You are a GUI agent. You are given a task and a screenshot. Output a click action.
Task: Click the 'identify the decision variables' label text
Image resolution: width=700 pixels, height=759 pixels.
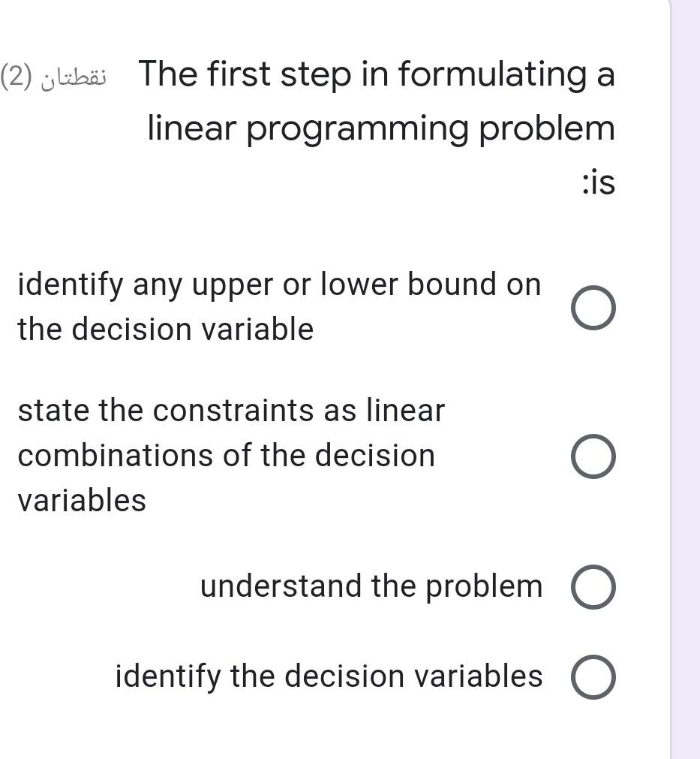pyautogui.click(x=329, y=676)
